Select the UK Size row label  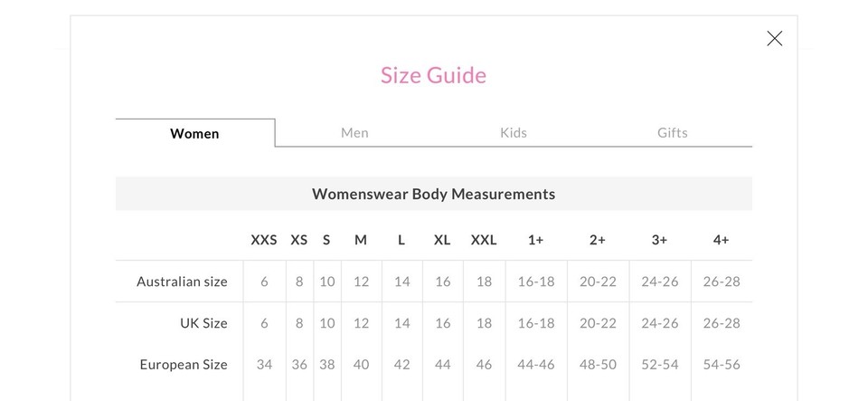point(203,323)
